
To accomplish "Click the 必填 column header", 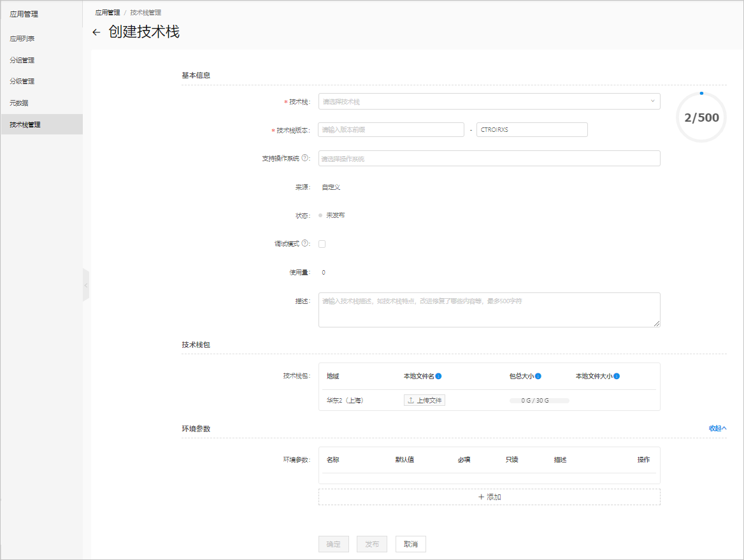I will pos(464,460).
